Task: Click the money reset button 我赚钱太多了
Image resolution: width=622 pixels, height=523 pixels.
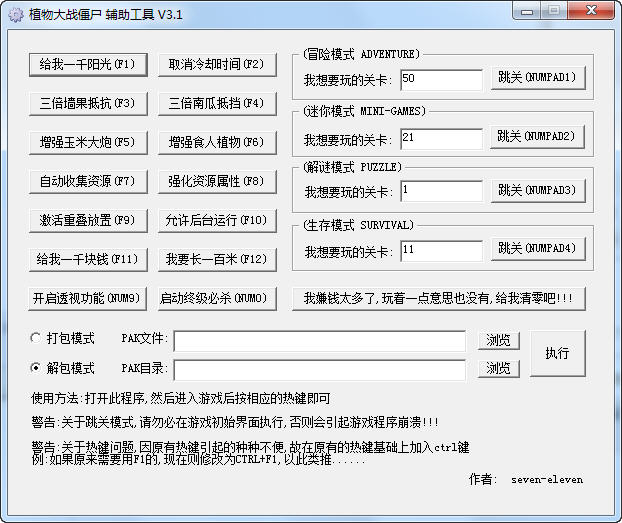Action: pyautogui.click(x=439, y=298)
